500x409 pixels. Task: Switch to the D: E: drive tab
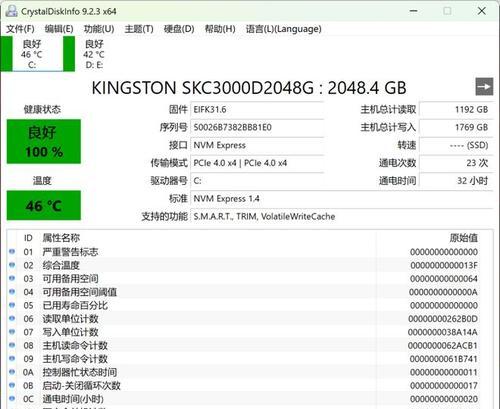click(x=94, y=54)
